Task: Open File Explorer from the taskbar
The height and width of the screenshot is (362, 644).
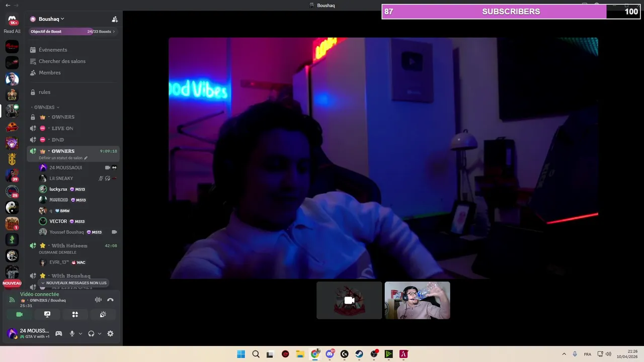Action: pyautogui.click(x=300, y=354)
